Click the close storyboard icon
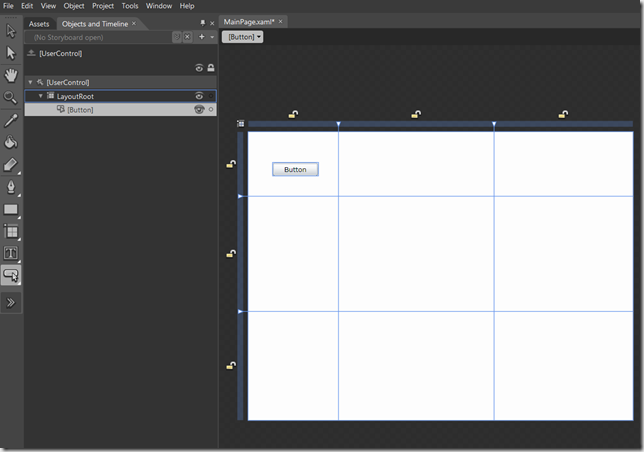Image resolution: width=644 pixels, height=452 pixels. 187,37
